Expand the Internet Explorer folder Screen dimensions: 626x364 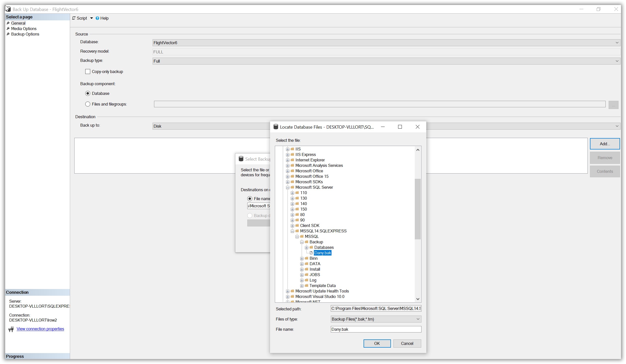pos(288,160)
